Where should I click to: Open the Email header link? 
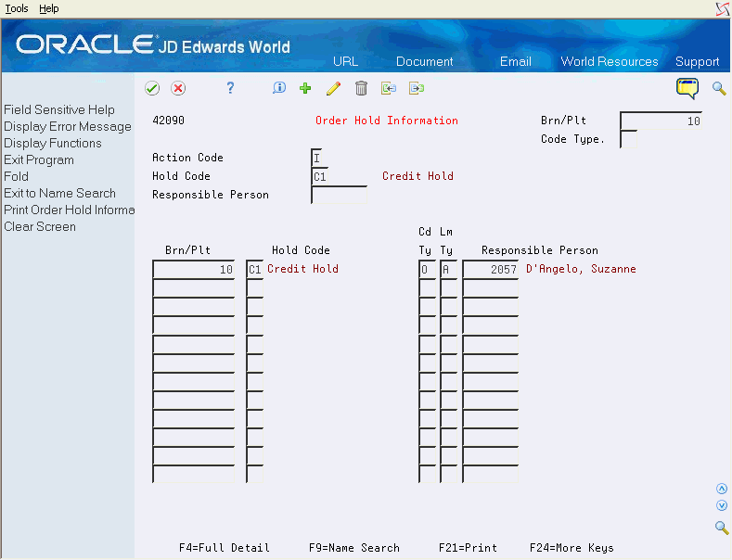(x=516, y=61)
